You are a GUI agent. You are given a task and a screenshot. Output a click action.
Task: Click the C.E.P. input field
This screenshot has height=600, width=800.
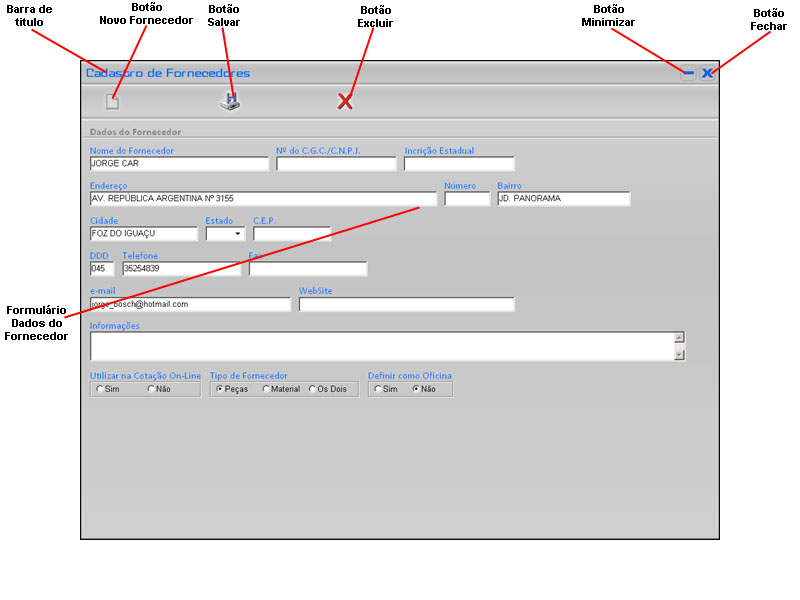[x=292, y=234]
